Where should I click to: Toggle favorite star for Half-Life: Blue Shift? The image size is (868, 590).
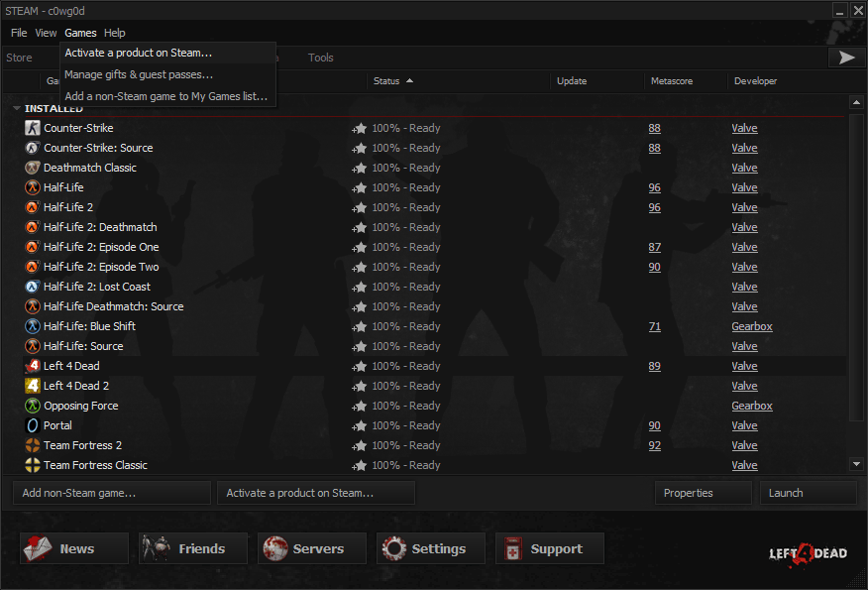pyautogui.click(x=360, y=327)
